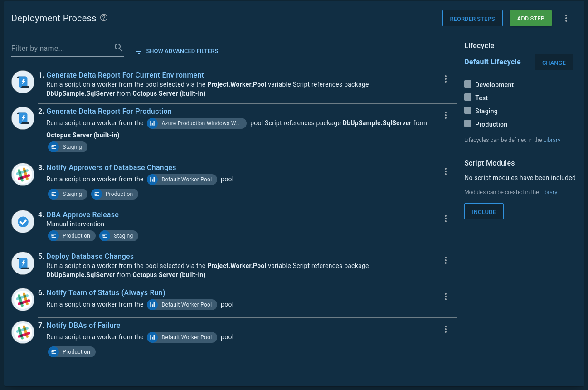
Task: Open the help icon beside Deployment Process
Action: (x=103, y=18)
